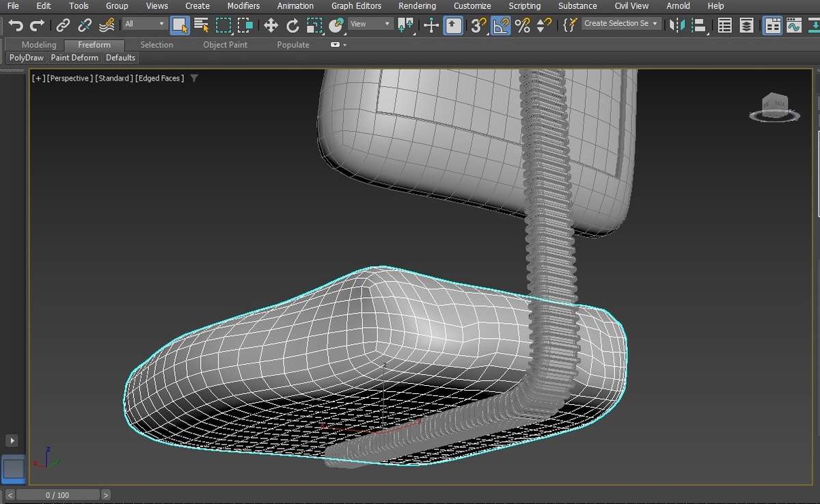
Task: Toggle the Percent Snap button
Action: [523, 25]
